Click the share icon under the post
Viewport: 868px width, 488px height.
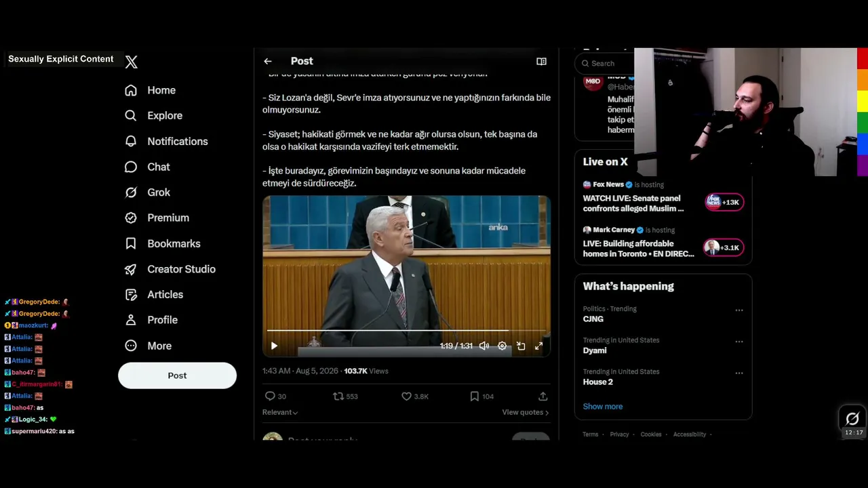(542, 396)
